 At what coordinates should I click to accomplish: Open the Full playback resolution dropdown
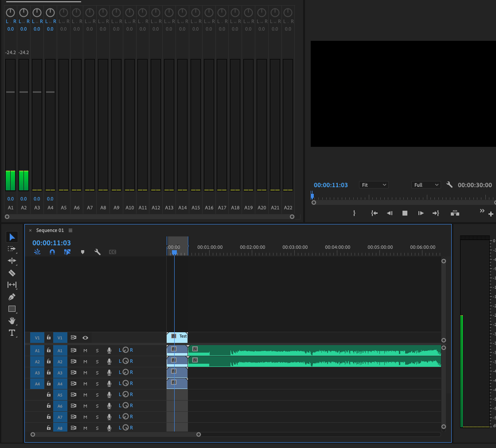click(x=426, y=185)
